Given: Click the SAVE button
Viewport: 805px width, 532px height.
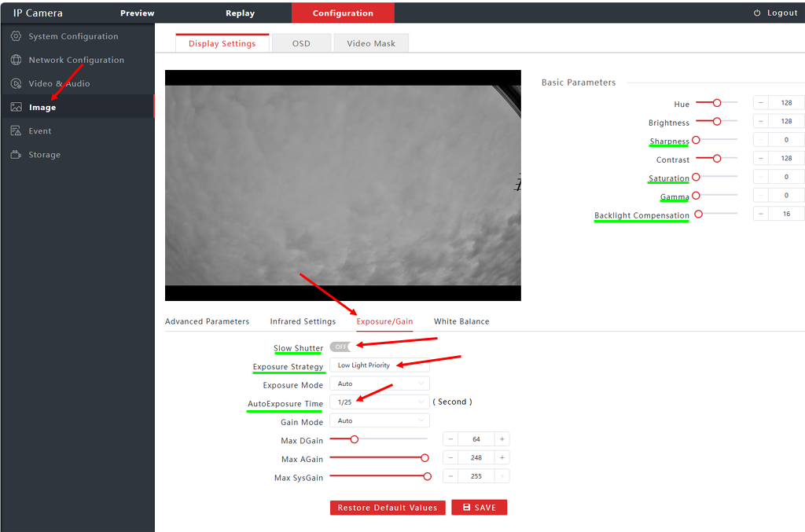Looking at the screenshot, I should click(x=479, y=508).
